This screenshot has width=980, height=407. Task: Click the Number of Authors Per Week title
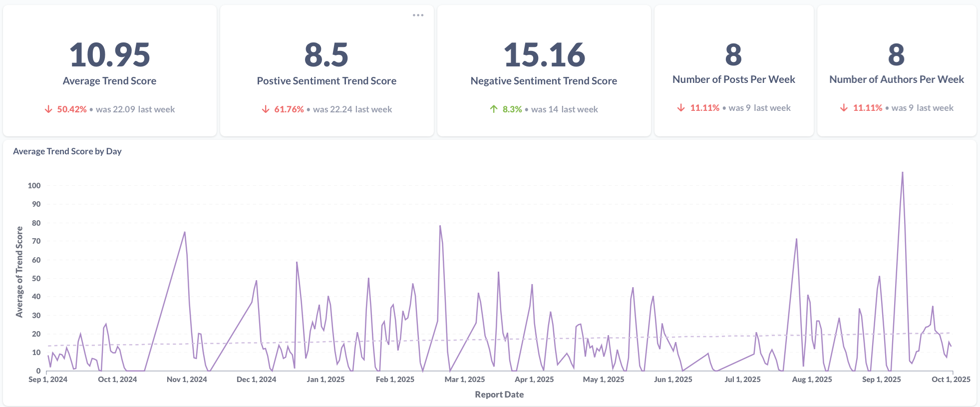click(x=896, y=79)
